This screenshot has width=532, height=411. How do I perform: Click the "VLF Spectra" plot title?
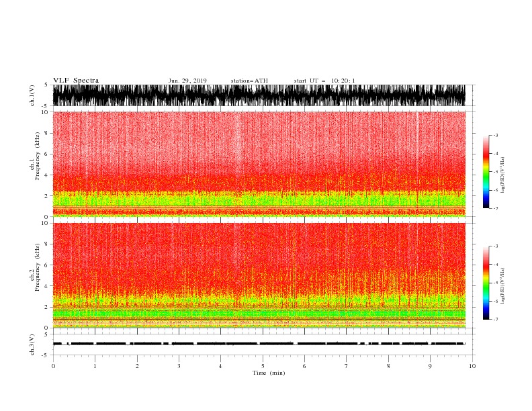tap(76, 81)
